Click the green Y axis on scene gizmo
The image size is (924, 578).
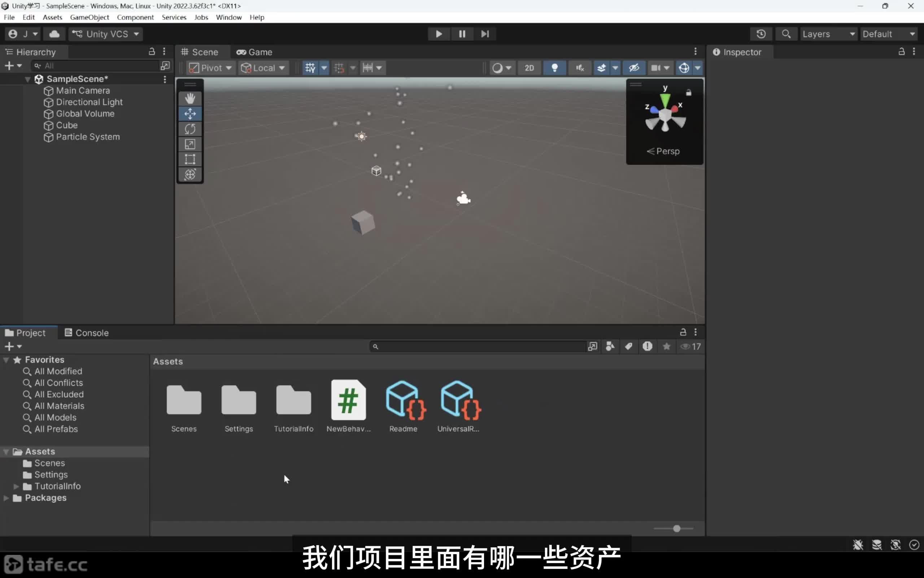665,100
